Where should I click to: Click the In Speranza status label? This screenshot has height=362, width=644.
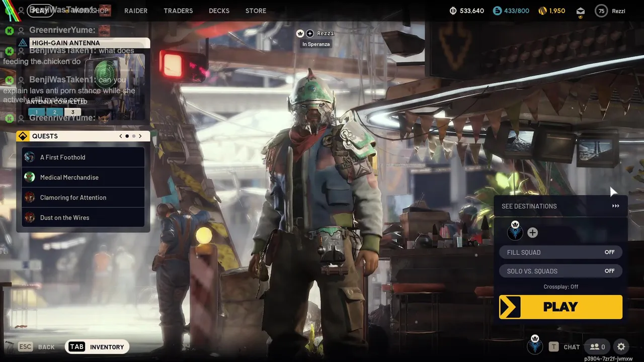(316, 44)
